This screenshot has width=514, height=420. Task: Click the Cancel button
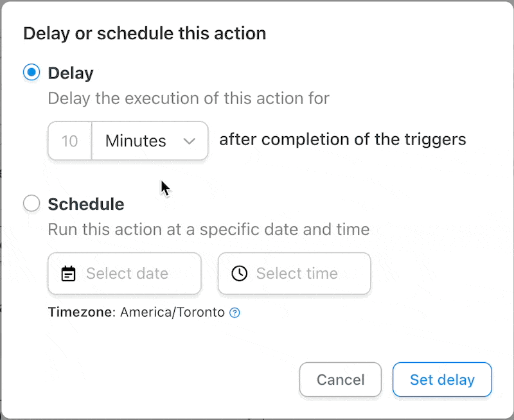point(341,380)
